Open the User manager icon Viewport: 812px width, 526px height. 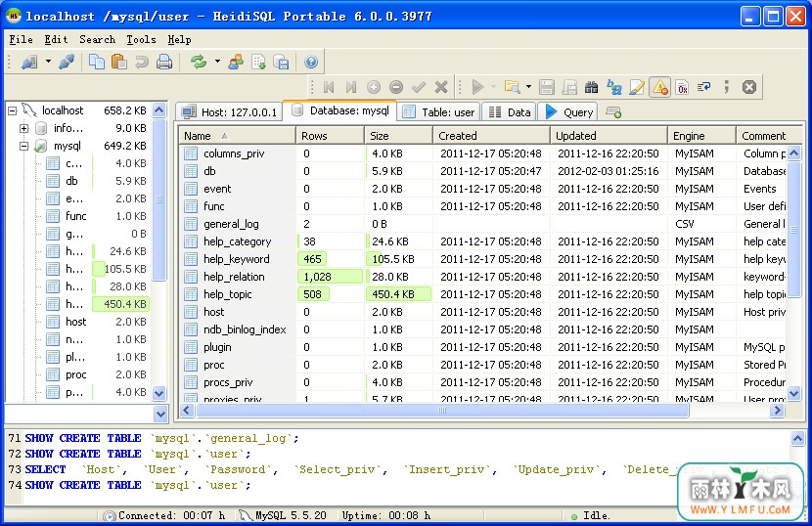236,63
